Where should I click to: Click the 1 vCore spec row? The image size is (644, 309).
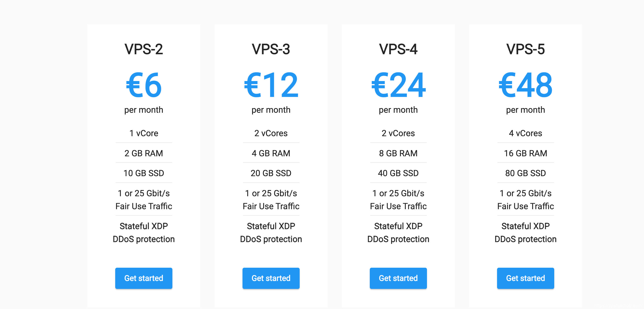pyautogui.click(x=144, y=133)
